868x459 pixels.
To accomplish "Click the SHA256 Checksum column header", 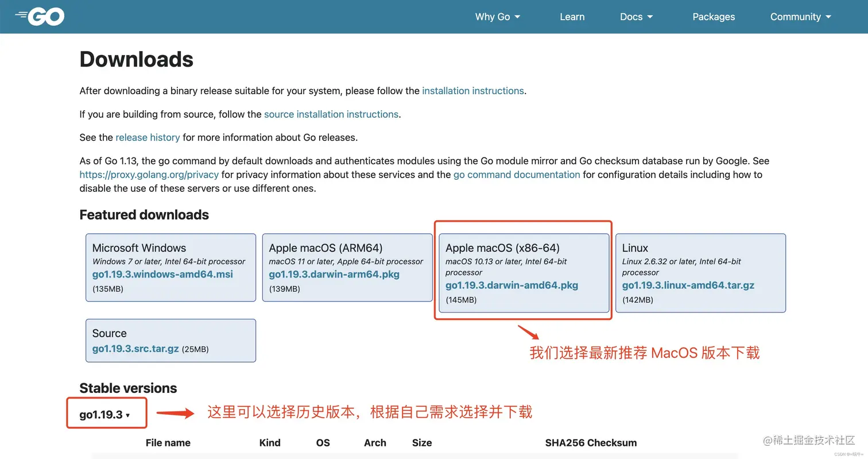I will click(591, 443).
